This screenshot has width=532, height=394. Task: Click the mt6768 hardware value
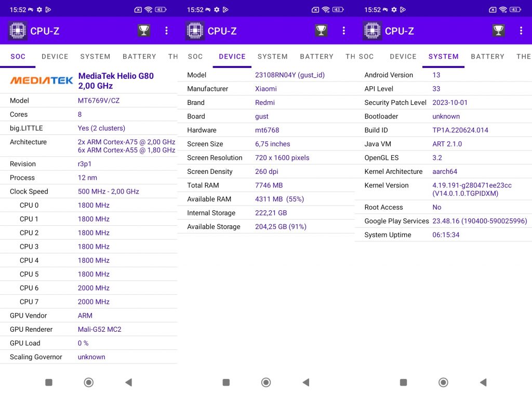(267, 130)
